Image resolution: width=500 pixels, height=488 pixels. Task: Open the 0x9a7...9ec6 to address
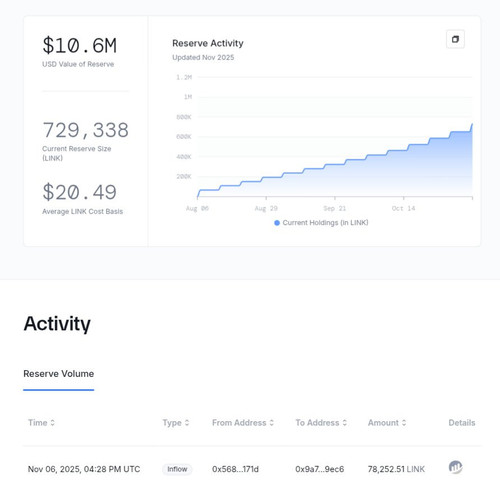point(320,469)
